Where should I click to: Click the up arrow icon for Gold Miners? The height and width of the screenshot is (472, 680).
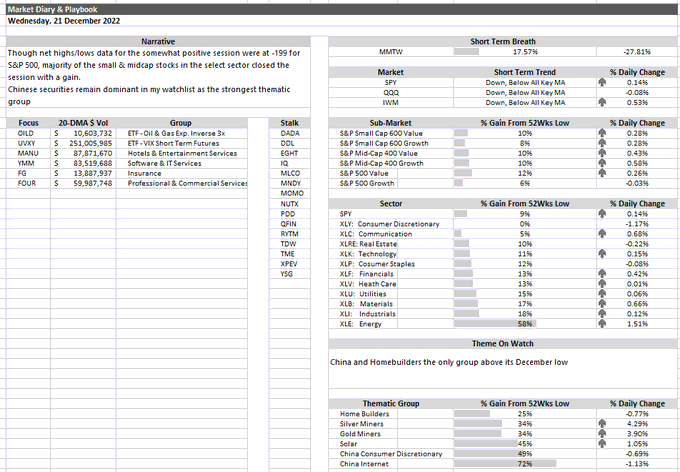[603, 433]
